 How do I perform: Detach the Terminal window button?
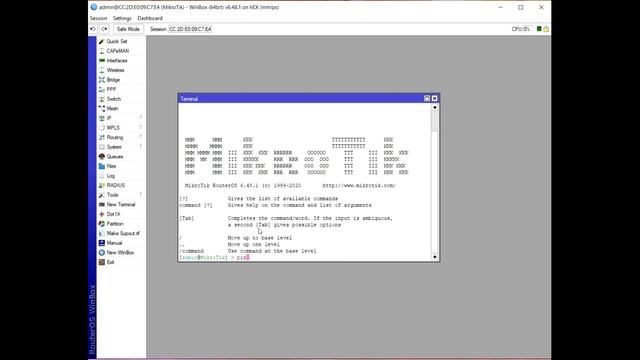tap(427, 98)
